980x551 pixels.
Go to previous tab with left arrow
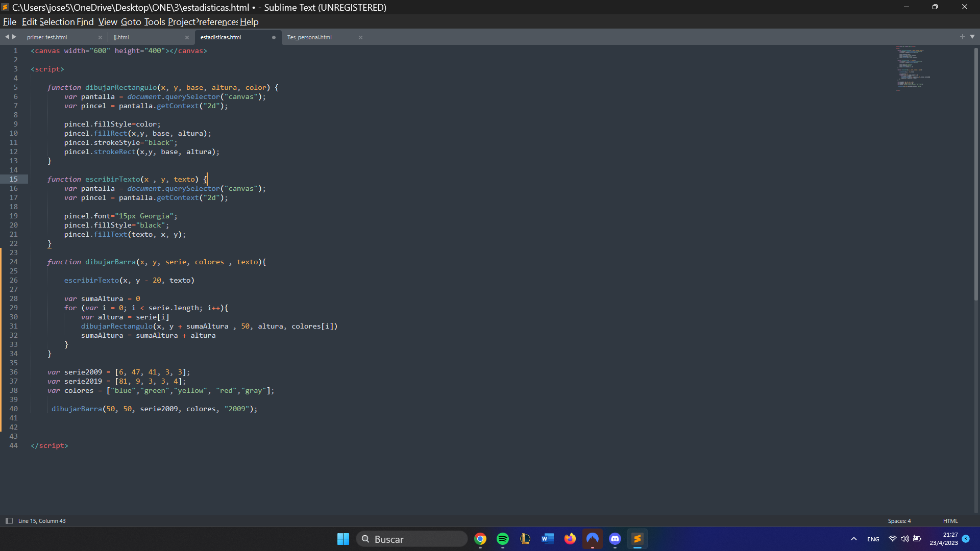pyautogui.click(x=7, y=37)
